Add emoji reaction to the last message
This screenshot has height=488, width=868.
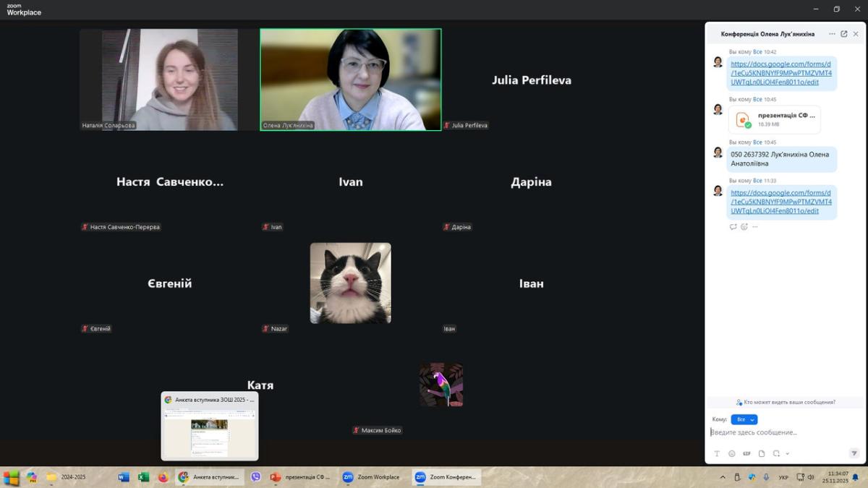(744, 227)
